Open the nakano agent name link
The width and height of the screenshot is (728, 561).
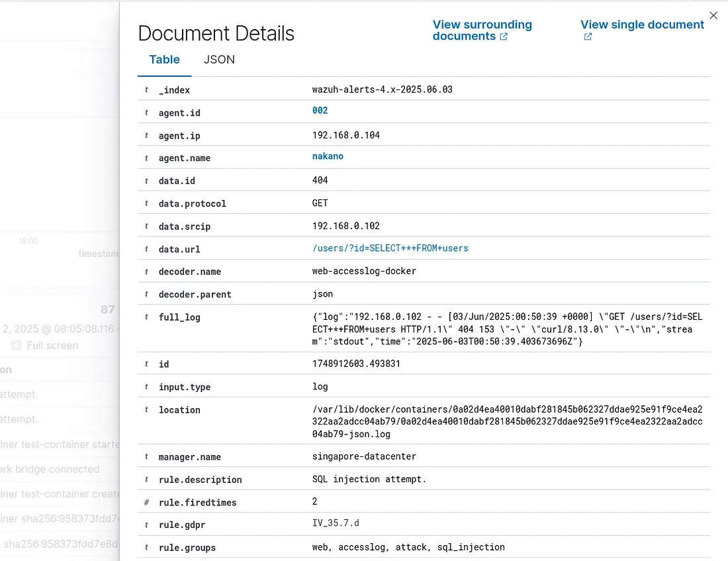(x=328, y=156)
